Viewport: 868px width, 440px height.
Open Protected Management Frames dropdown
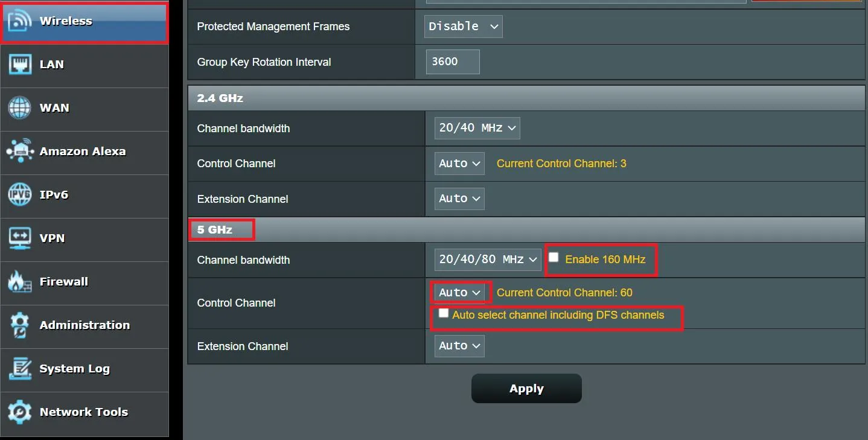464,27
